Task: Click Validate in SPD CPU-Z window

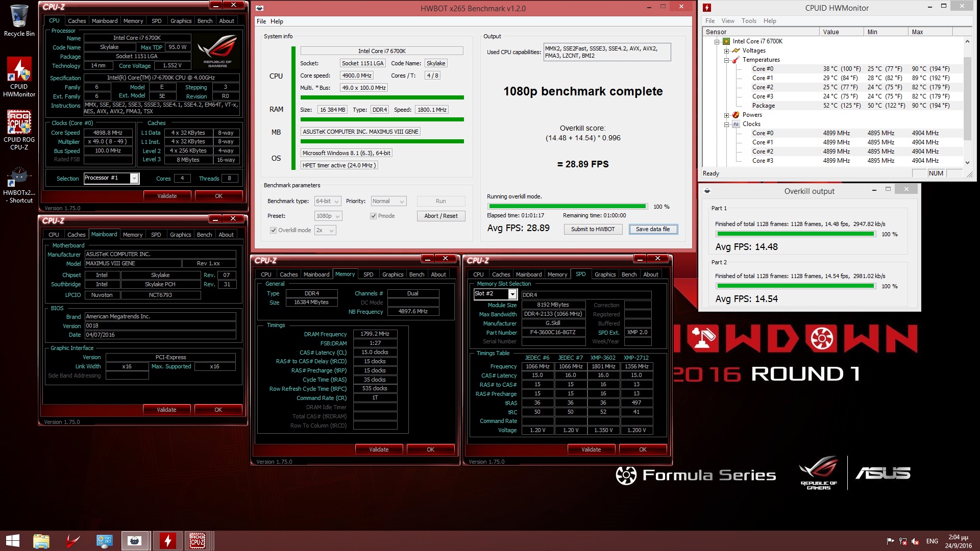Action: (x=591, y=449)
